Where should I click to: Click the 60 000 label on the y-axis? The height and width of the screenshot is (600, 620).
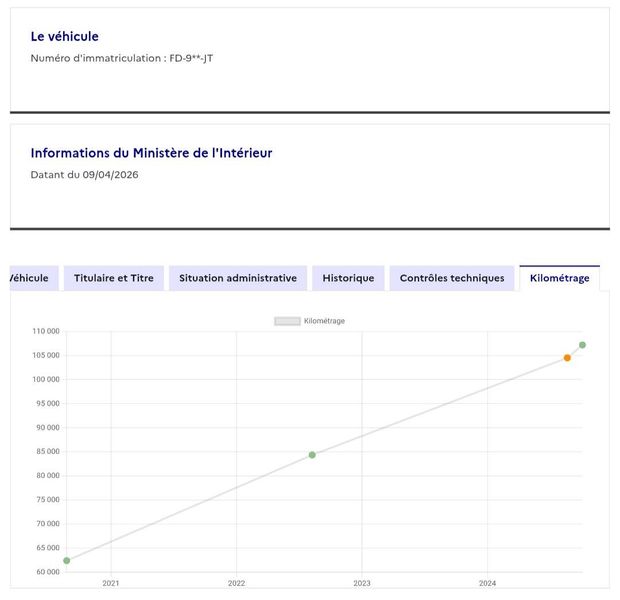coord(48,572)
